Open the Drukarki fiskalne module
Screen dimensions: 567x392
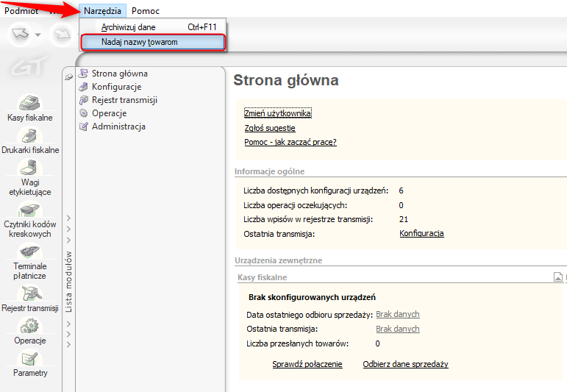tap(29, 140)
